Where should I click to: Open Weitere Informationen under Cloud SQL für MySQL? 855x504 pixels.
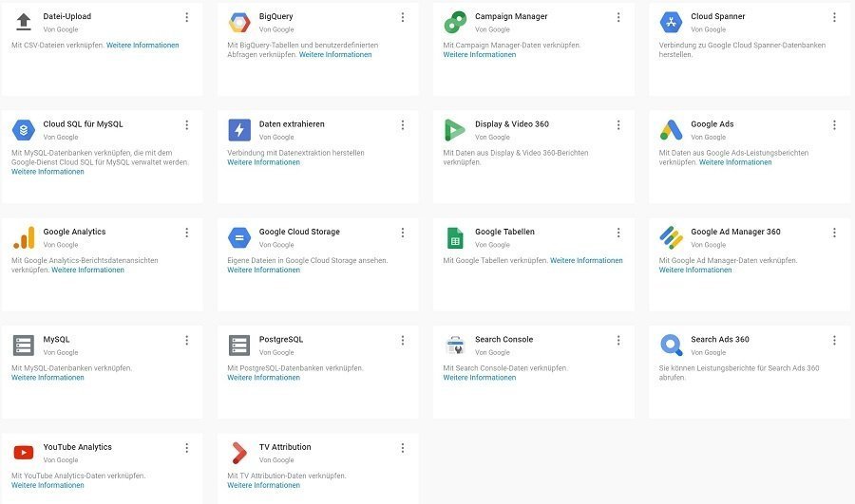pos(47,172)
